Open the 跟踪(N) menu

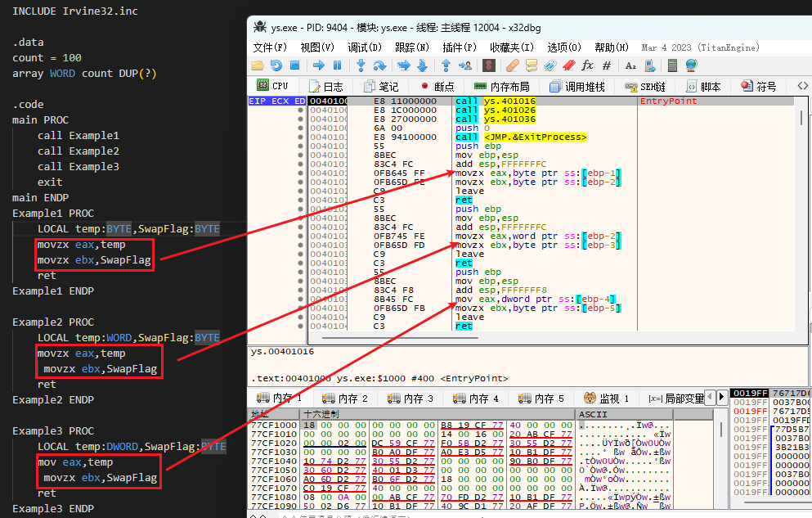point(412,47)
